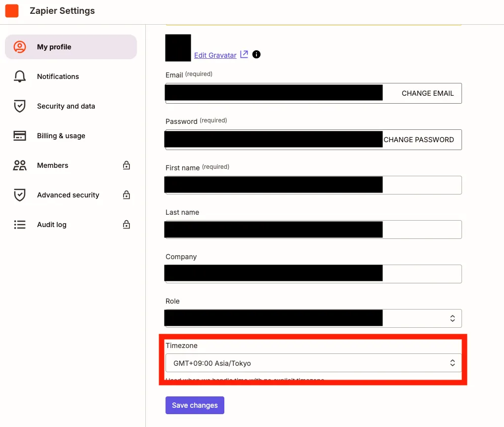Click the Billing & usage card icon
504x427 pixels.
[20, 135]
